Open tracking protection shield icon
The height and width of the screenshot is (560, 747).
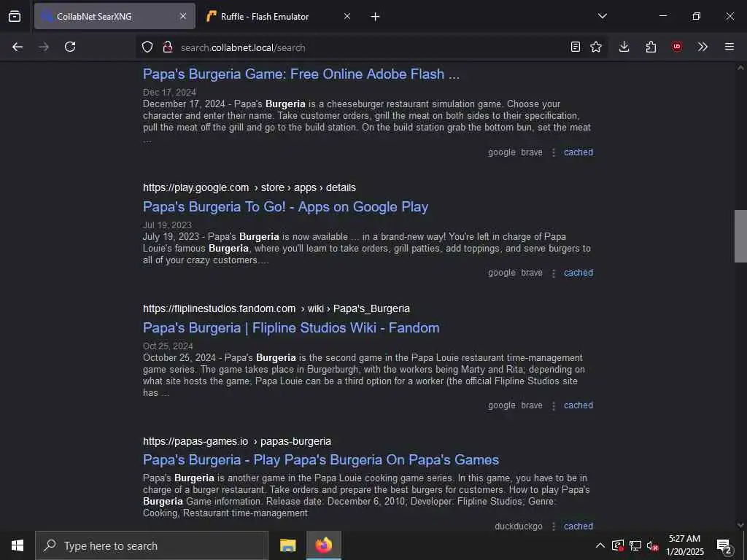pos(147,47)
